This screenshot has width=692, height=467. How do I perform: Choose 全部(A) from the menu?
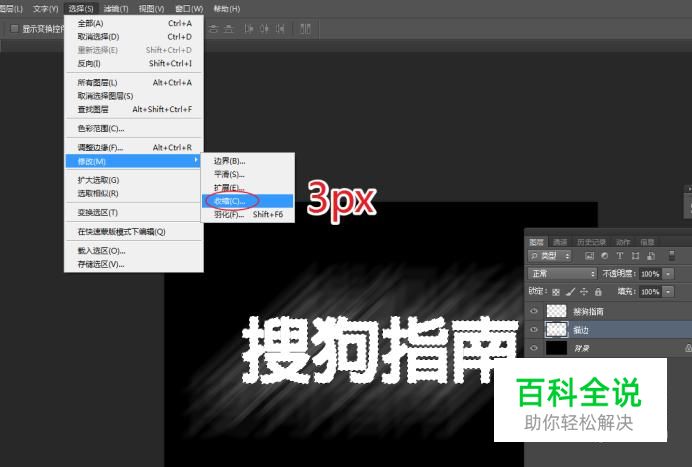[x=134, y=23]
